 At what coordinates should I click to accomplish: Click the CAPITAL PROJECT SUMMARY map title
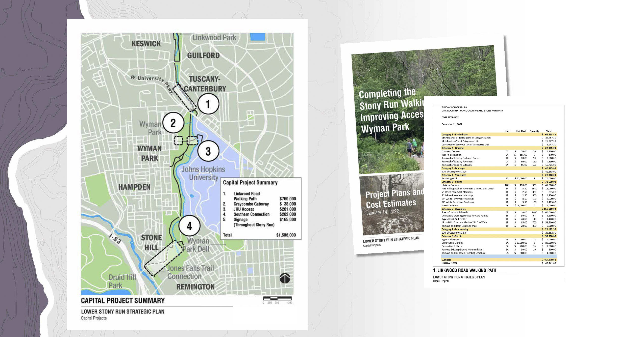123,300
